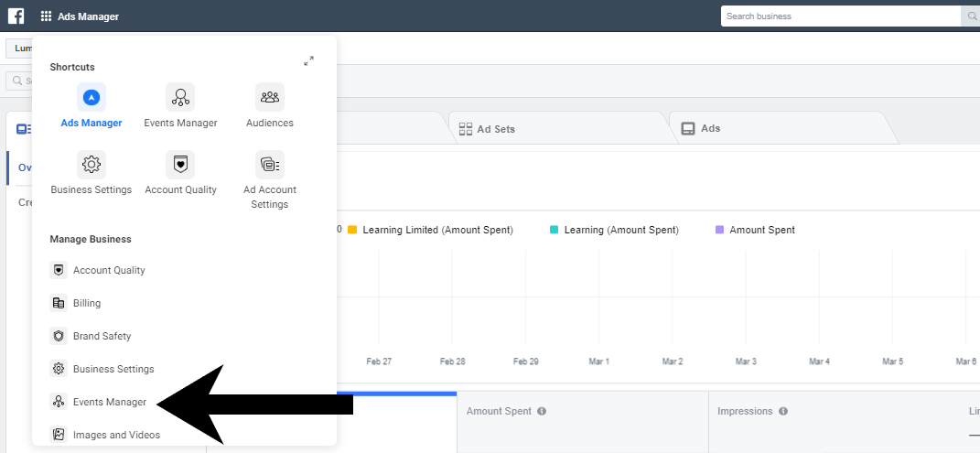980x453 pixels.
Task: Click the Ad Sets grid icon
Action: tap(466, 129)
